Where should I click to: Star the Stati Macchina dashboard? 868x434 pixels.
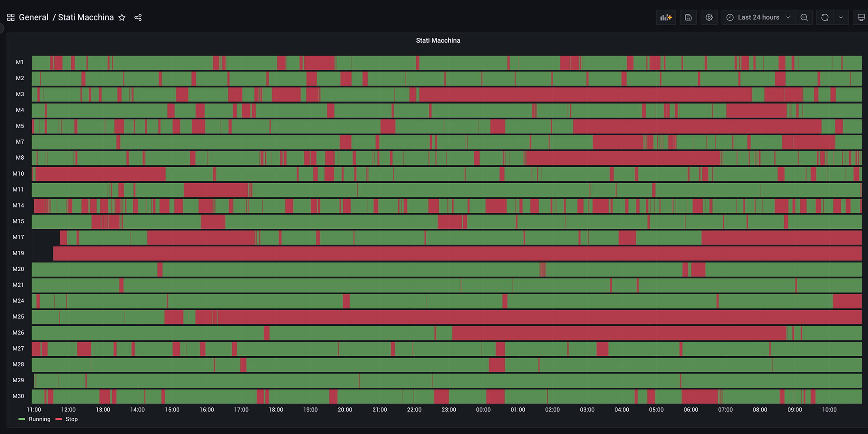122,17
